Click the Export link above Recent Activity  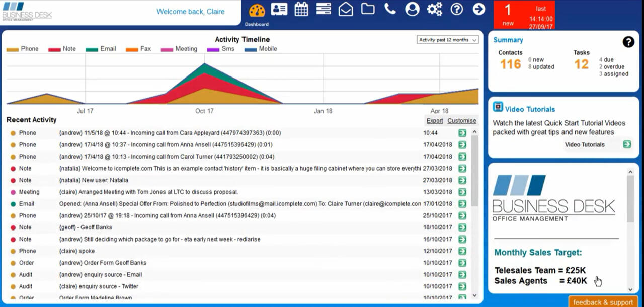pyautogui.click(x=434, y=121)
